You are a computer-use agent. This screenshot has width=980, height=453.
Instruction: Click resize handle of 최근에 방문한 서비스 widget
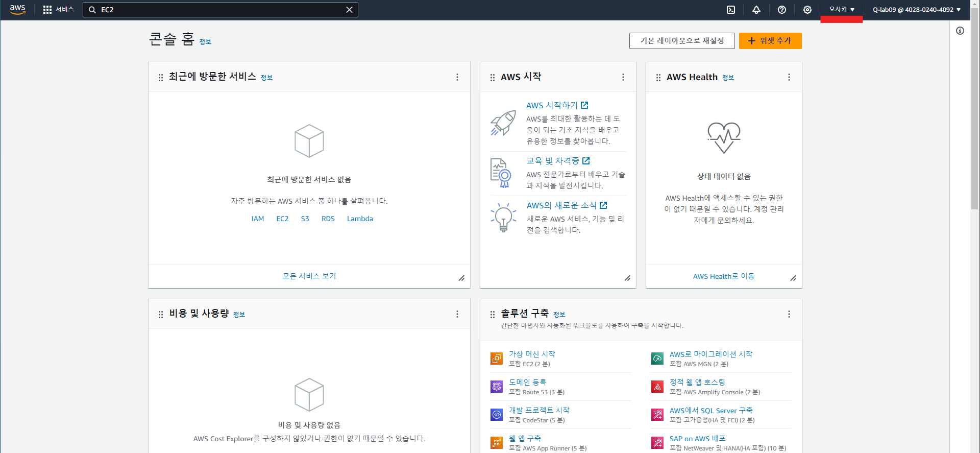[x=461, y=278]
